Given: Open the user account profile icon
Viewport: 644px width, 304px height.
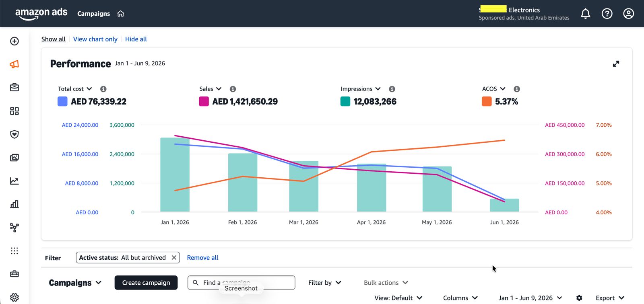Looking at the screenshot, I should 629,14.
